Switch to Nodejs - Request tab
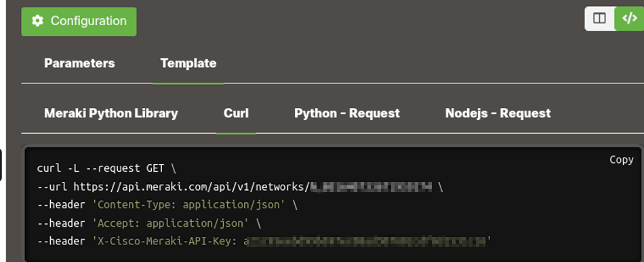 (x=498, y=113)
